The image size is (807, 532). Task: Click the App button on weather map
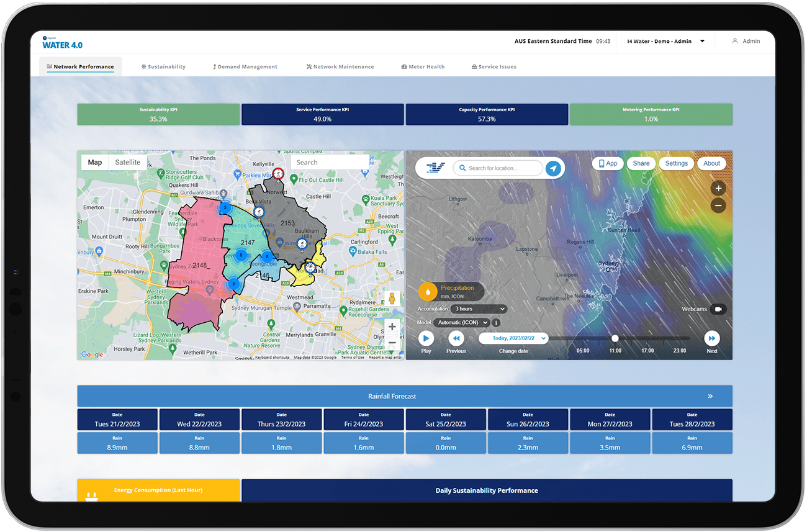pos(607,163)
